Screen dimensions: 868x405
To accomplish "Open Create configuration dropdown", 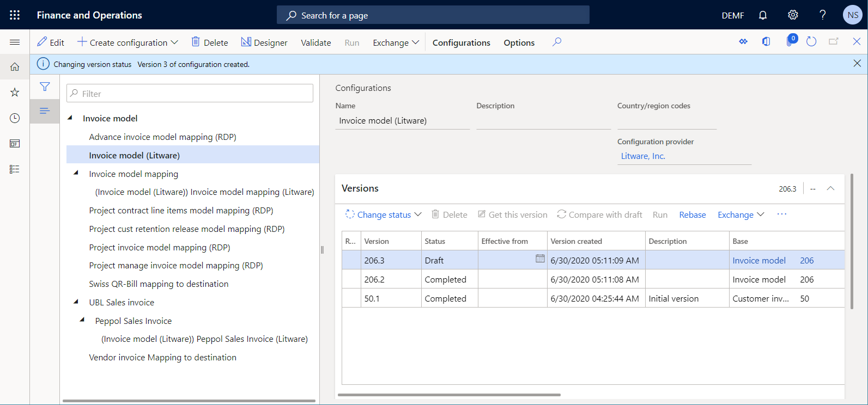I will [128, 42].
